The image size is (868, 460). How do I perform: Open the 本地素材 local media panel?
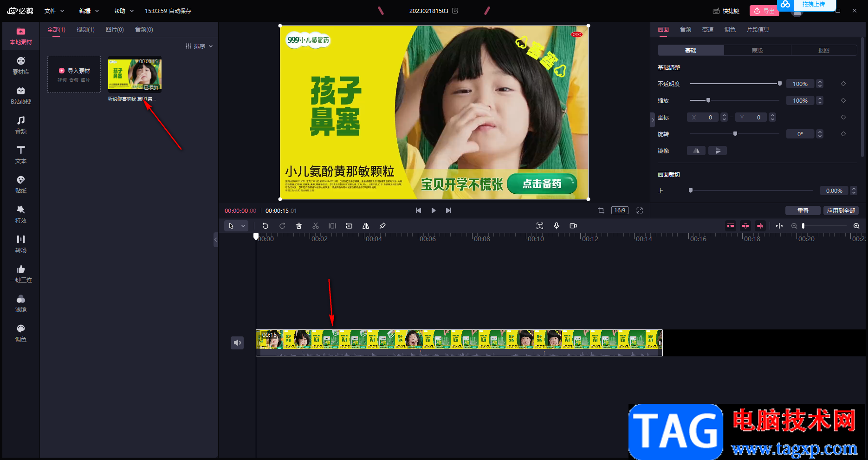click(21, 36)
